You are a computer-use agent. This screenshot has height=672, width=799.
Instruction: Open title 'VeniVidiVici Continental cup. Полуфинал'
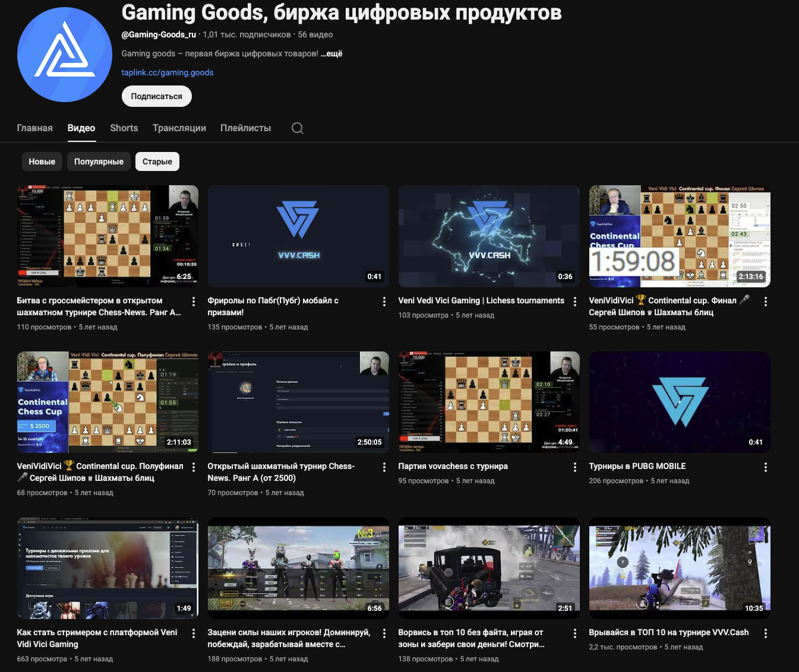coord(100,472)
